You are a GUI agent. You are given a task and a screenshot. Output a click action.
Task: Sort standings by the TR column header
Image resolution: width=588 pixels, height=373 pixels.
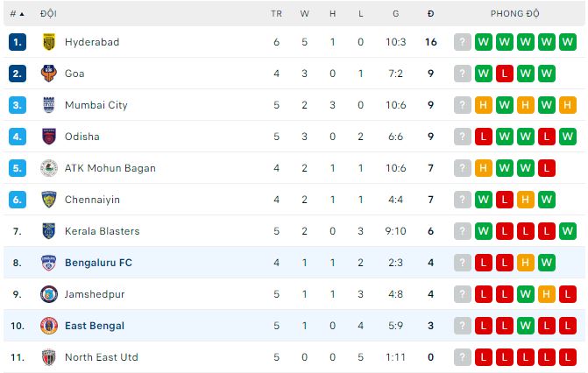276,14
